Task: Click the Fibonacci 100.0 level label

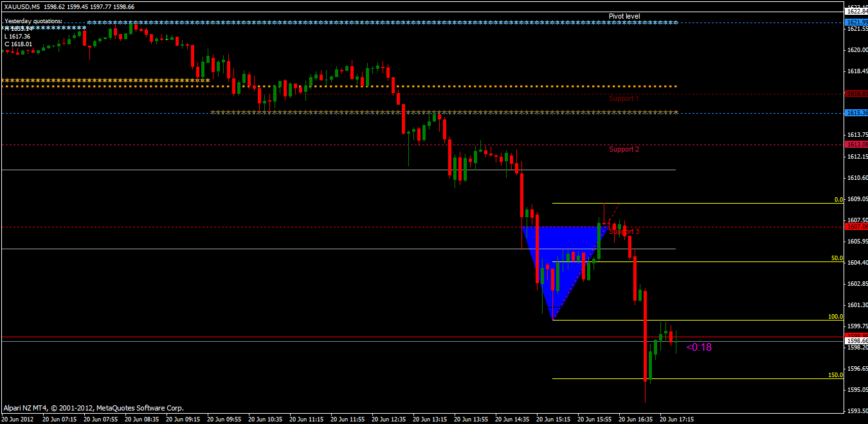Action: tap(836, 317)
